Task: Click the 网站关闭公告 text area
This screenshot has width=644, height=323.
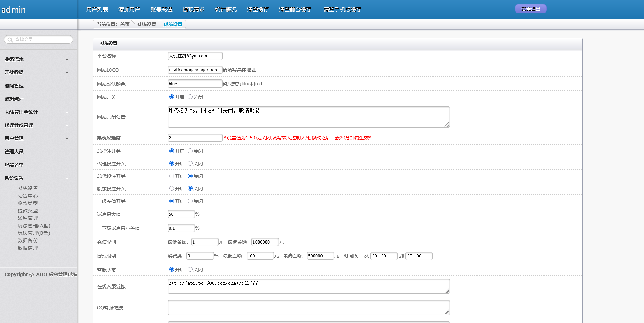Action: (309, 117)
